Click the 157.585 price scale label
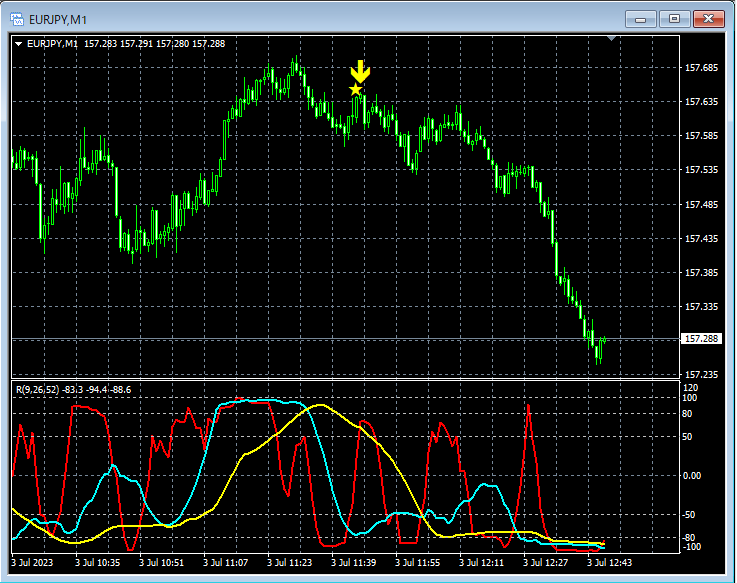The image size is (737, 583). click(701, 135)
